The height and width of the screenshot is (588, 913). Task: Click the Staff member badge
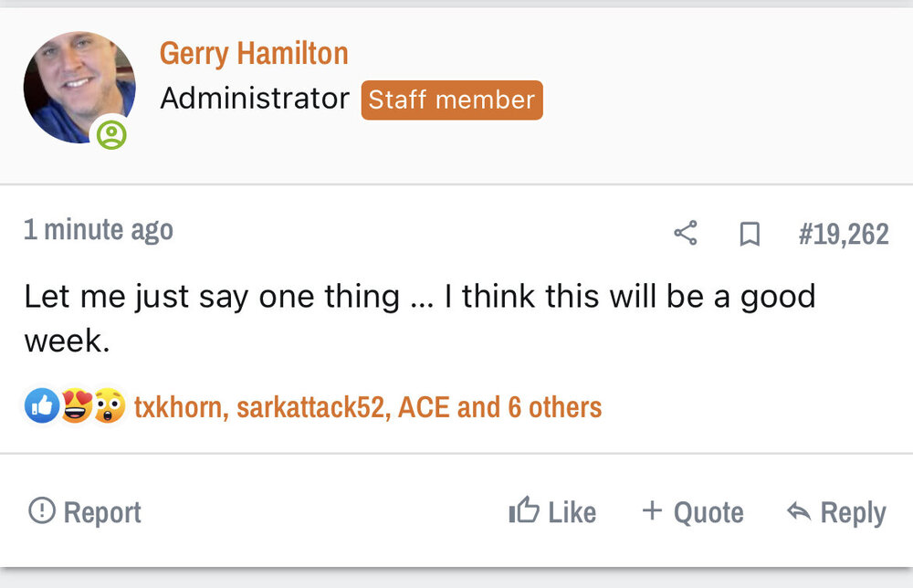coord(452,100)
